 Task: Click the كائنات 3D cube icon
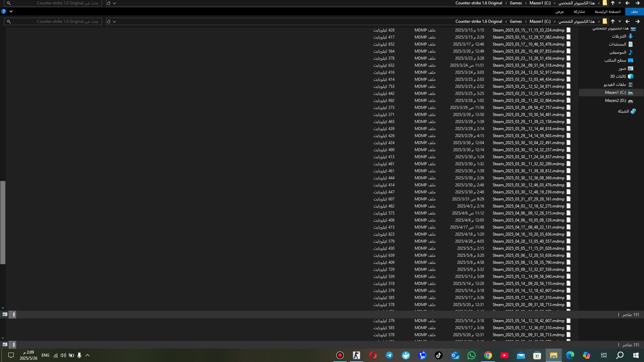click(x=631, y=76)
